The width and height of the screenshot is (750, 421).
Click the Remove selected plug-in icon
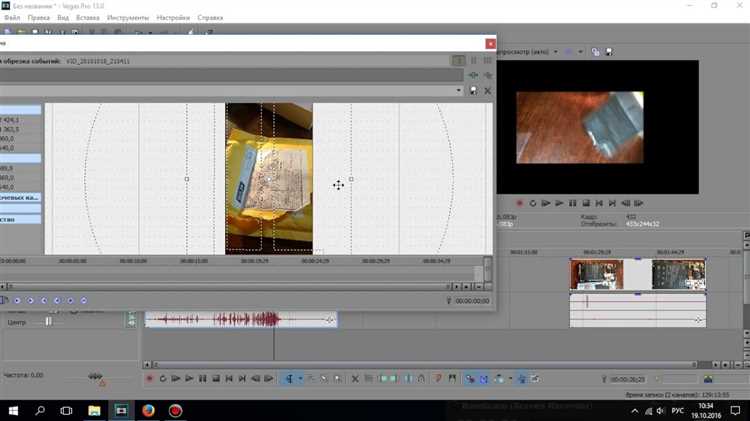[487, 75]
